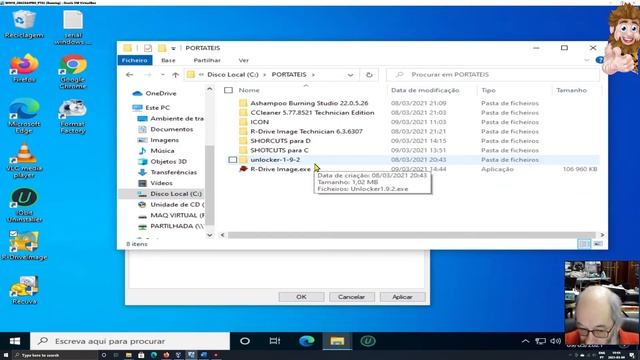Sort by Tipo column header

[488, 90]
